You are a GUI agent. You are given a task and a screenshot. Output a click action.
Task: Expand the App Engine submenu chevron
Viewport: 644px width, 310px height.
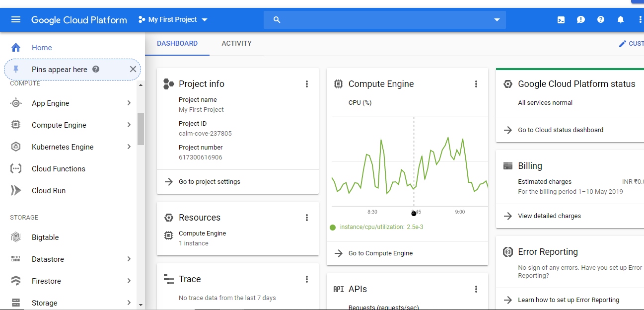(129, 103)
